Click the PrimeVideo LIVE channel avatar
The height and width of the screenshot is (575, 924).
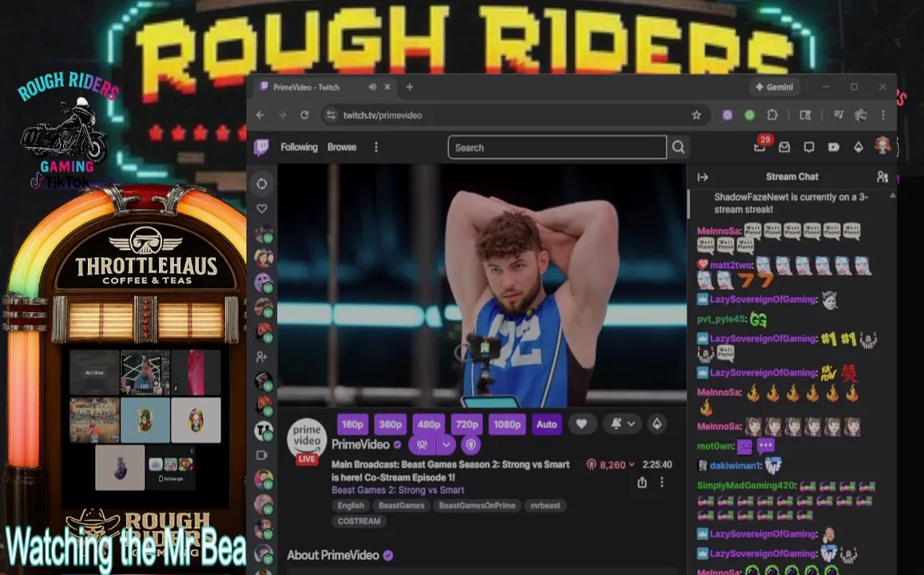(x=307, y=441)
